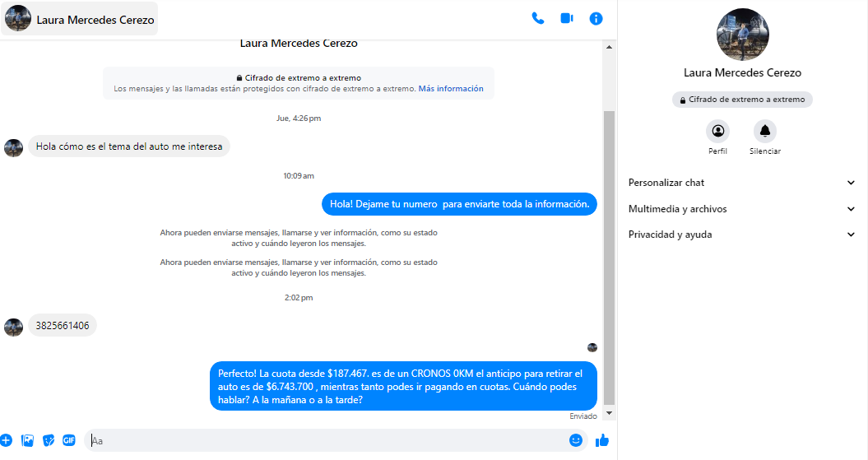The height and width of the screenshot is (460, 868).
Task: Click Laura Mercedes Cerezo header name button
Action: pos(79,19)
